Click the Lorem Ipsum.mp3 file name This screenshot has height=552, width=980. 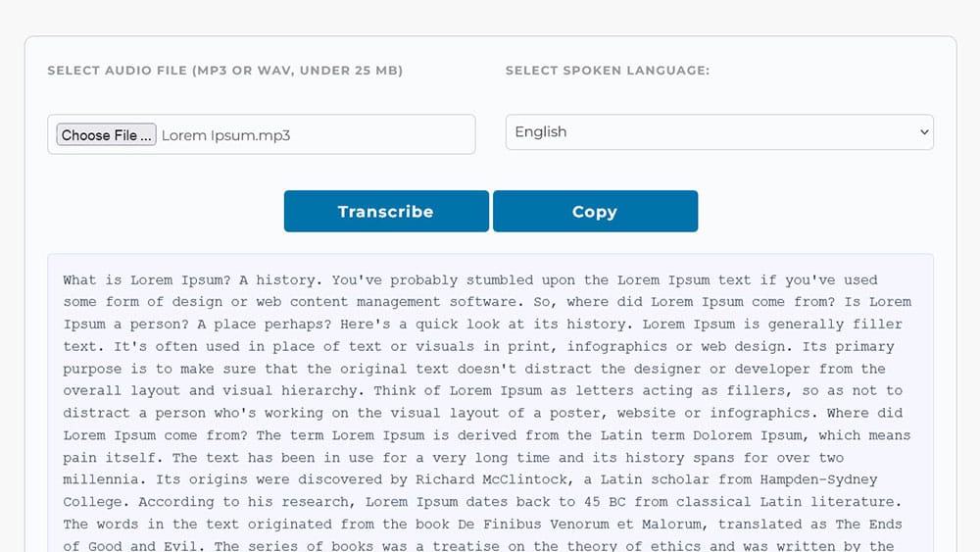(225, 135)
